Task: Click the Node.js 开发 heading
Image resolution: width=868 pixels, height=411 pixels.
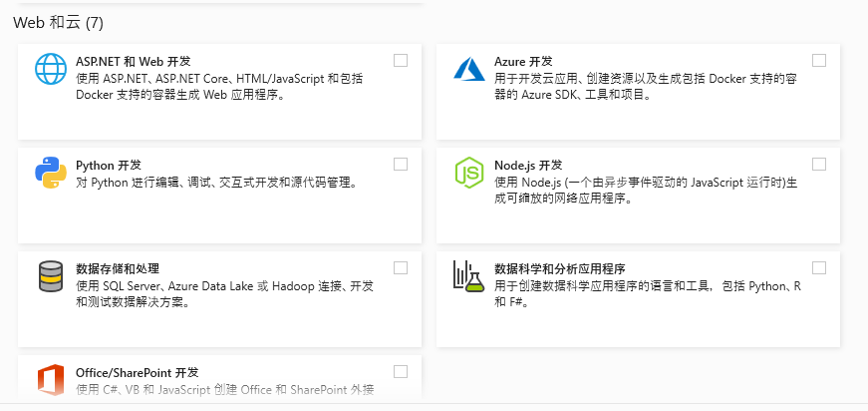Action: coord(528,165)
